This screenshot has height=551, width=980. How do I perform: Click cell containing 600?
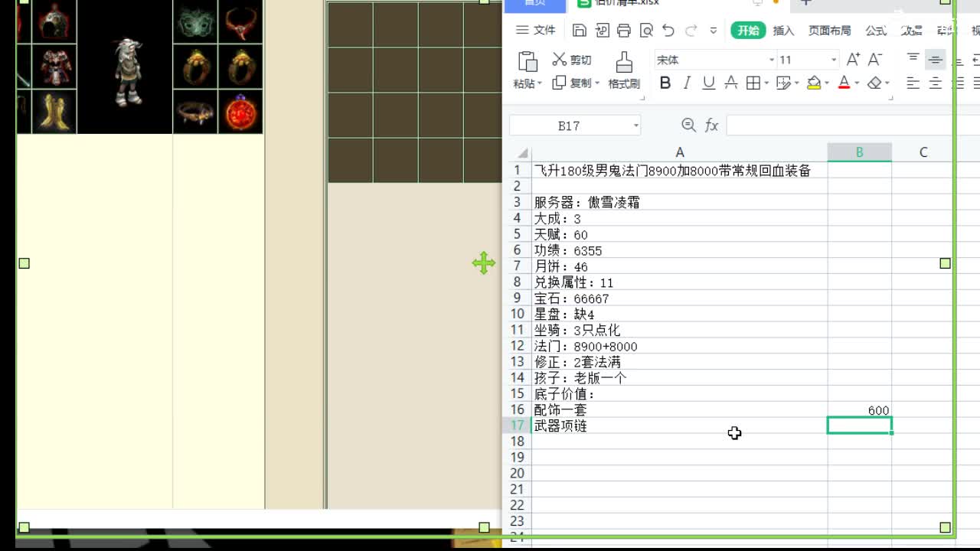click(x=859, y=410)
